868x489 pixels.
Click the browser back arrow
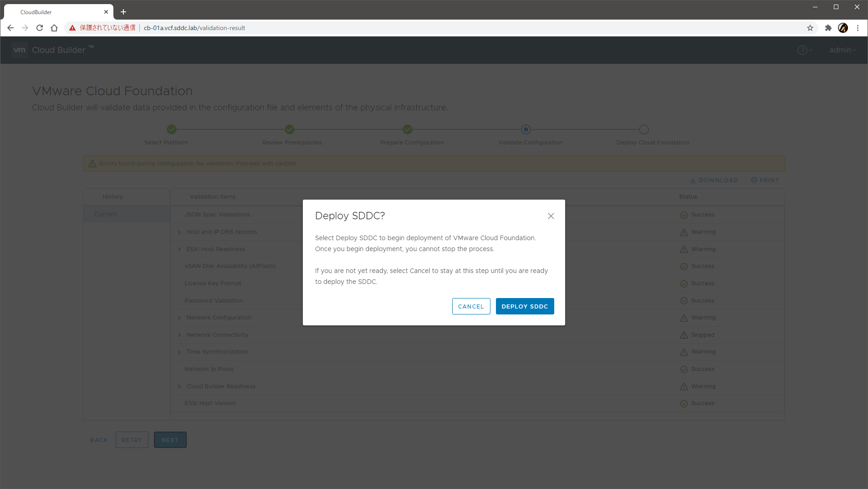coord(10,28)
